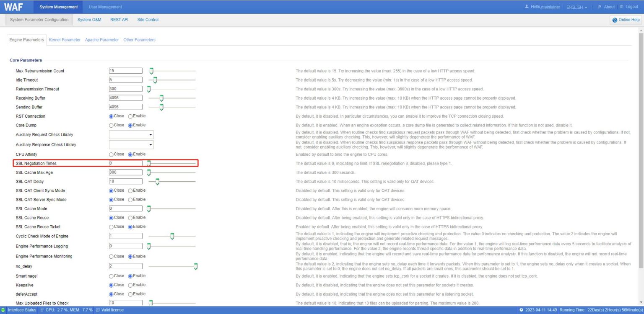Image resolution: width=644 pixels, height=314 pixels.
Task: Click the WAF logo icon
Action: (x=14, y=6)
